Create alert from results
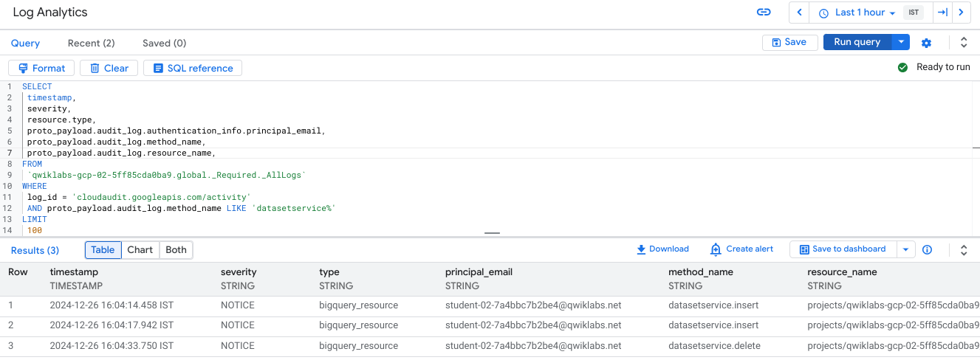 click(x=741, y=249)
